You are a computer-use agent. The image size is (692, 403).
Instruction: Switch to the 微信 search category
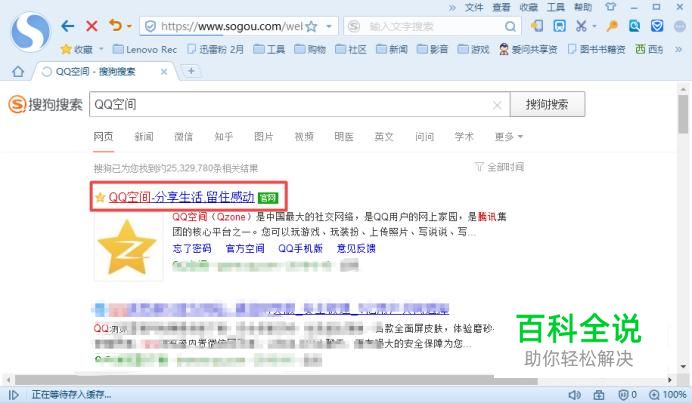click(x=184, y=137)
